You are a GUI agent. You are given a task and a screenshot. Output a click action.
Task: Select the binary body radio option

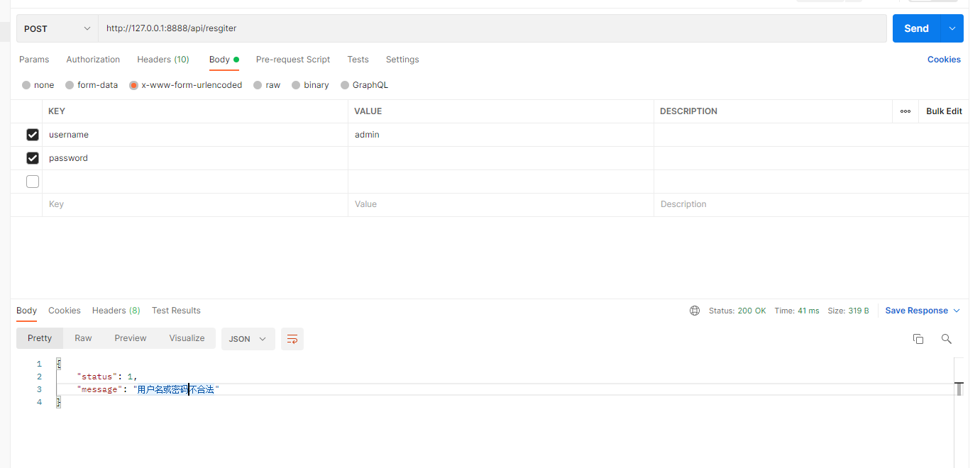coord(296,85)
